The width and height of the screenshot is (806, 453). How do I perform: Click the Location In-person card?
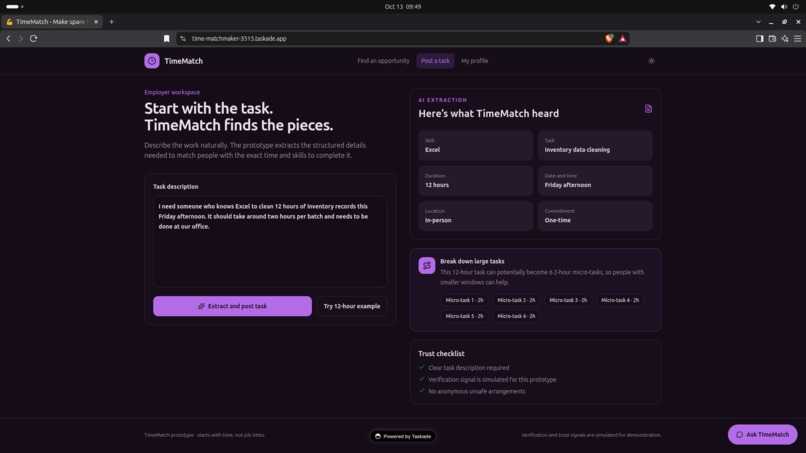click(x=475, y=216)
